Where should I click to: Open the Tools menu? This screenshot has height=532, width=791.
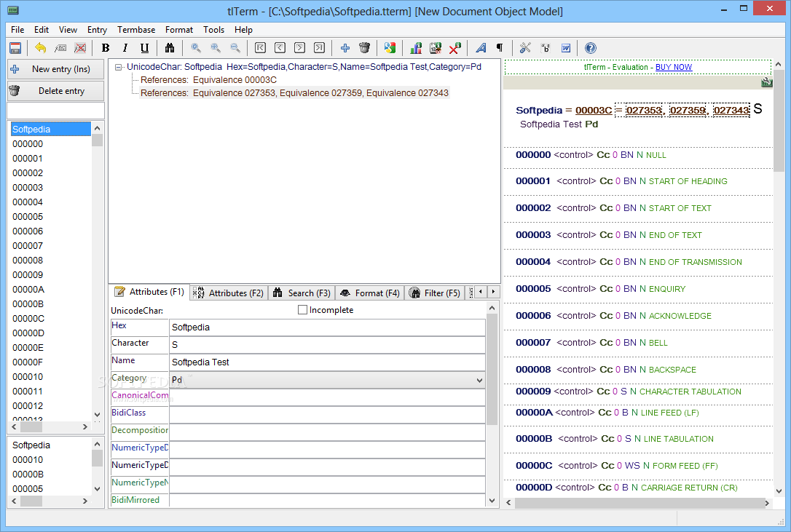214,30
